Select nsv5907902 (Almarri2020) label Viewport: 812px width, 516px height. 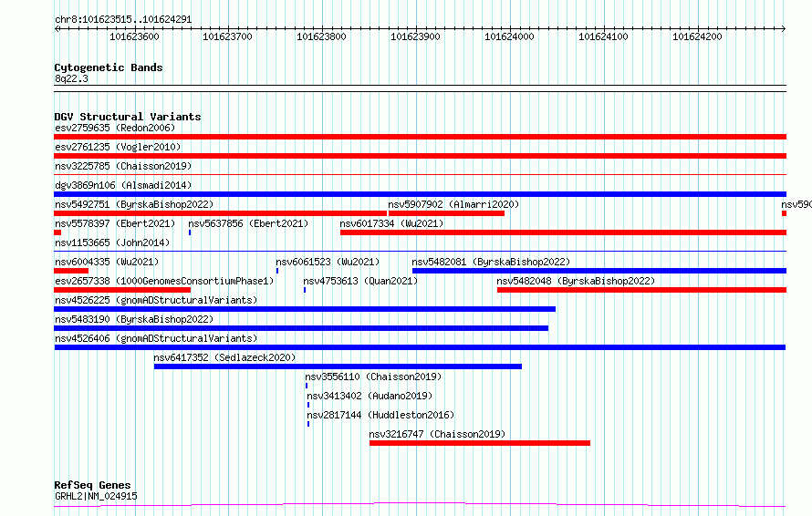pyautogui.click(x=453, y=204)
